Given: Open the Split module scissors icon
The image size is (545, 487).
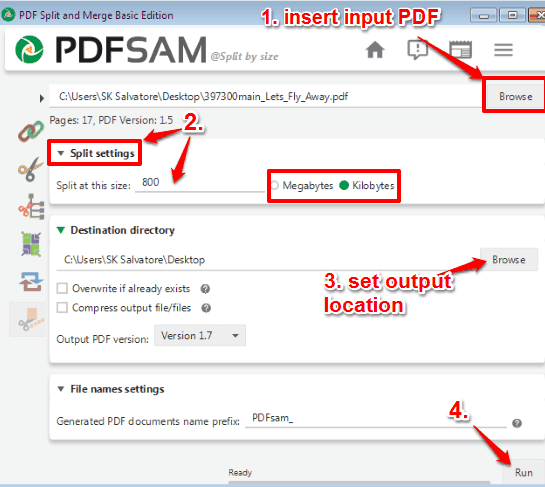Looking at the screenshot, I should point(31,169).
